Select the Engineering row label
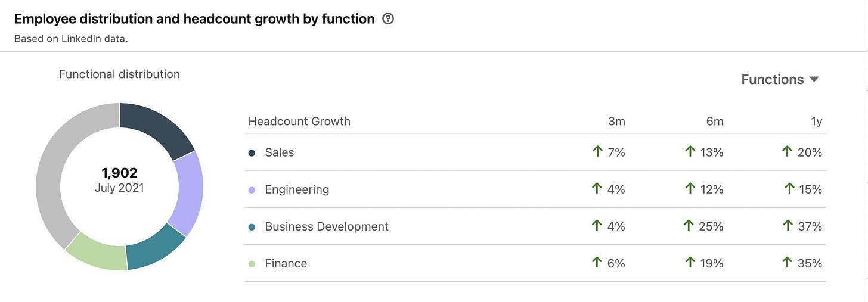Image resolution: width=868 pixels, height=302 pixels. pos(297,189)
